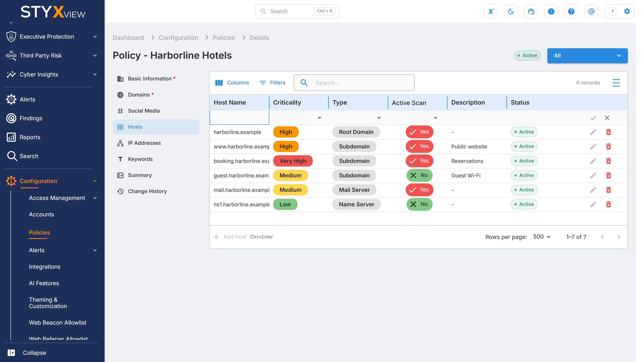Open Reports in sidebar
The image size is (644, 362).
point(30,137)
